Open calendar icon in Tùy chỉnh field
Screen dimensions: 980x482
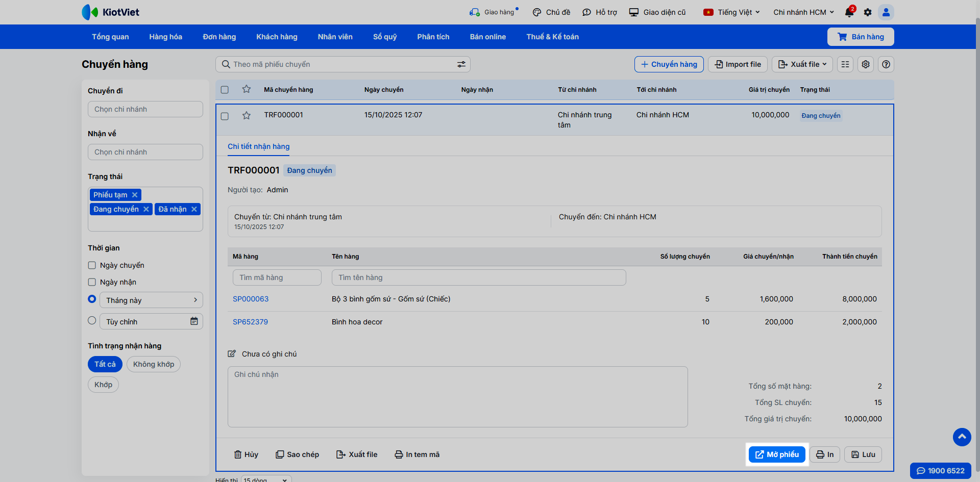[194, 321]
